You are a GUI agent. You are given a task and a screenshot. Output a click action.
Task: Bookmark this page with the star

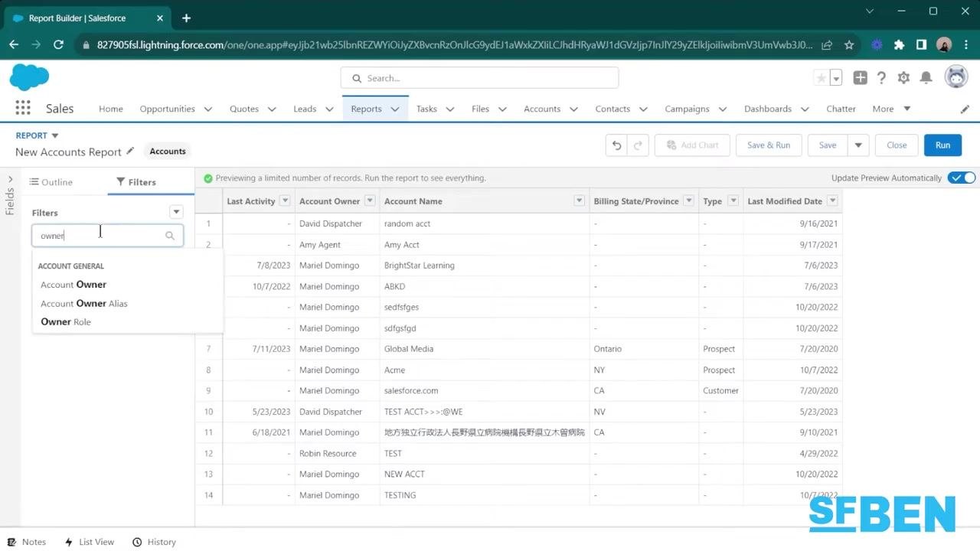point(849,45)
